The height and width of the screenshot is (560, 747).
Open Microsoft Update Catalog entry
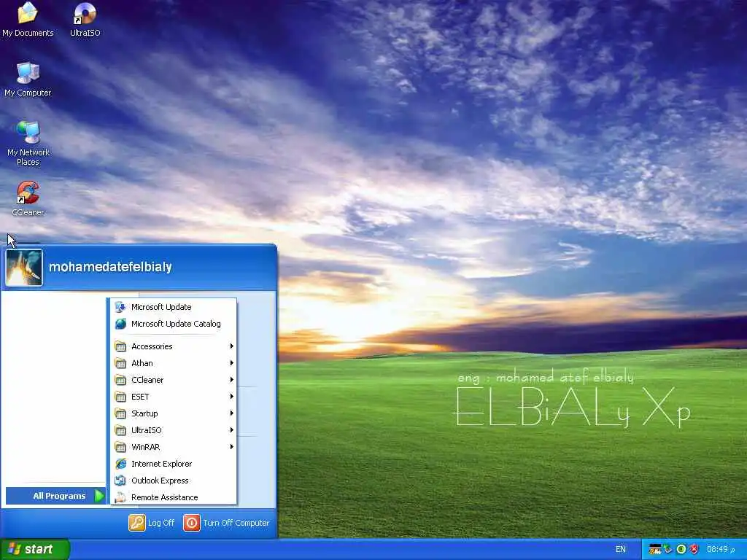[x=174, y=324]
